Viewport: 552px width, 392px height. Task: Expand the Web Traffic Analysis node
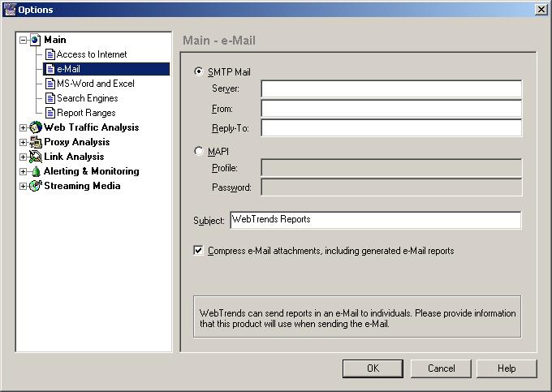(x=24, y=127)
